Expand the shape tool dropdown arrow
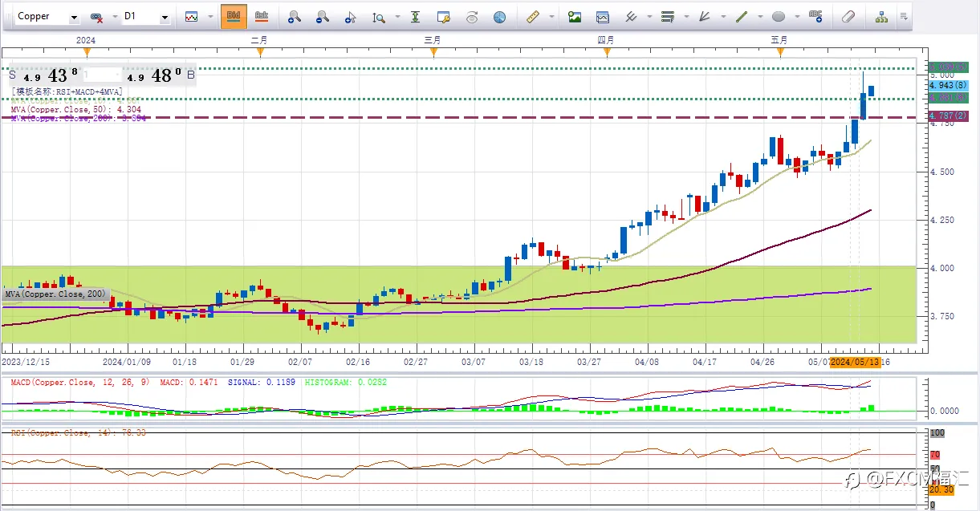The image size is (980, 511). pyautogui.click(x=796, y=17)
